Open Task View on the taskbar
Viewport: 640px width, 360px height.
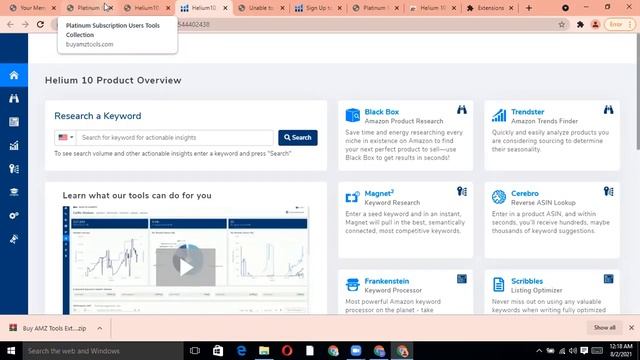pyautogui.click(x=195, y=351)
